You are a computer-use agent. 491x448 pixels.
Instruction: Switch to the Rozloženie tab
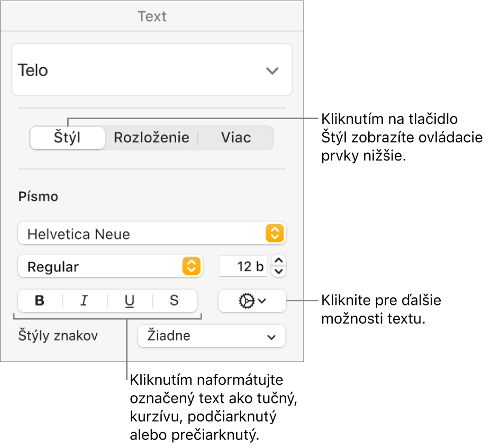tap(151, 138)
